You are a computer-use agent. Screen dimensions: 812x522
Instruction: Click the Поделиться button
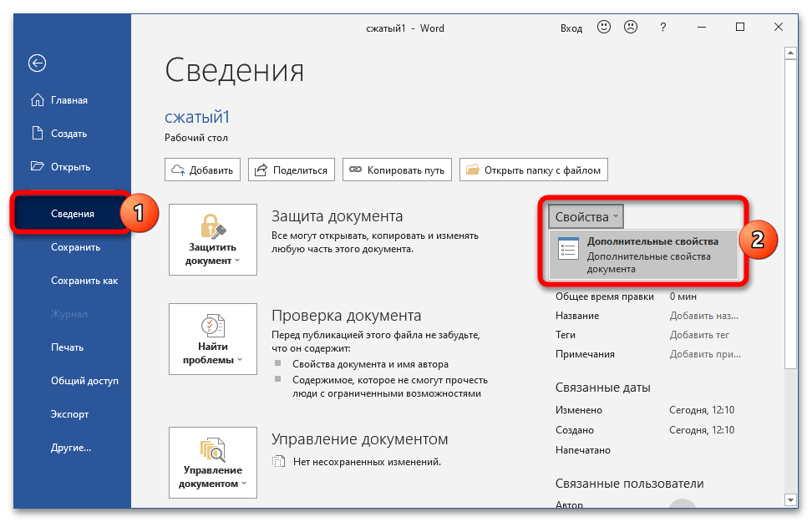(292, 170)
